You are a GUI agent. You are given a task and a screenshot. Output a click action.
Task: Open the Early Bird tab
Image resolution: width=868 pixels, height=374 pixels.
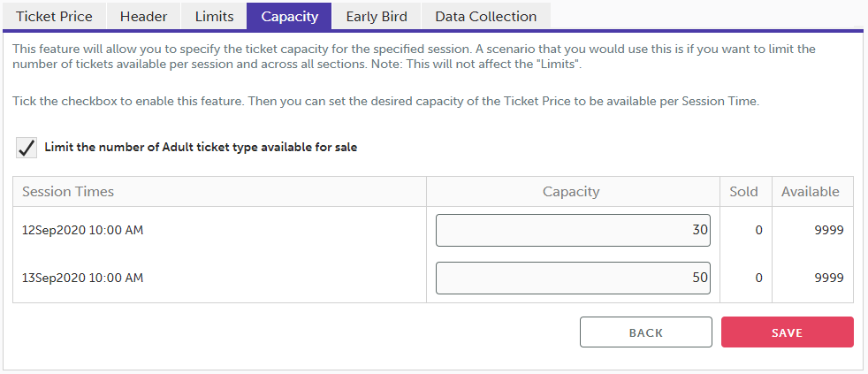377,16
